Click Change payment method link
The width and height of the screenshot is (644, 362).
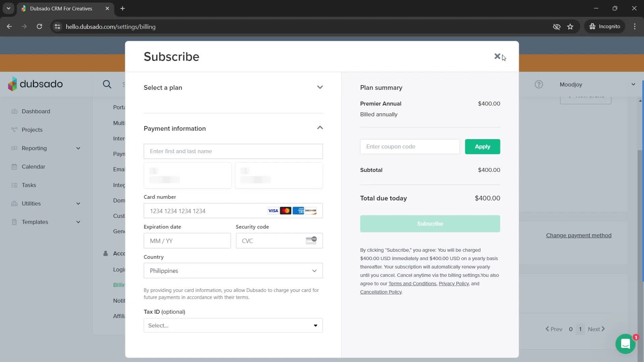[579, 235]
